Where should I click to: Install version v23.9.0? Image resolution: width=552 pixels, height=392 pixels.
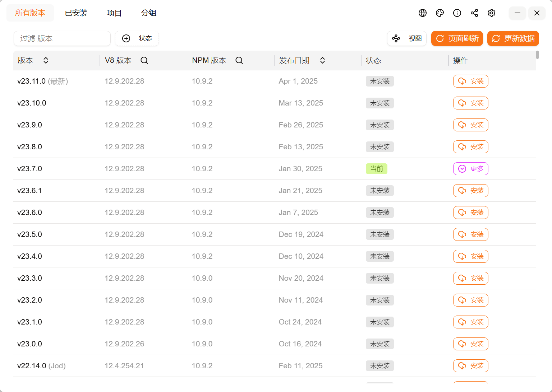(x=471, y=125)
